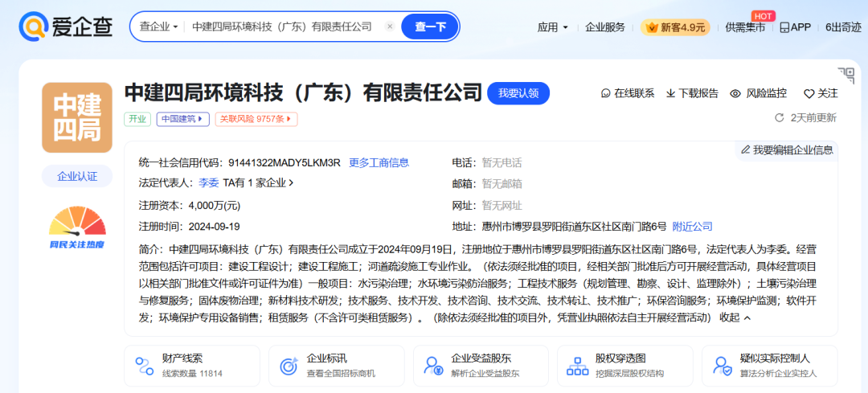Click 附近公司 nearby companies link
The height and width of the screenshot is (393, 868).
pyautogui.click(x=693, y=226)
